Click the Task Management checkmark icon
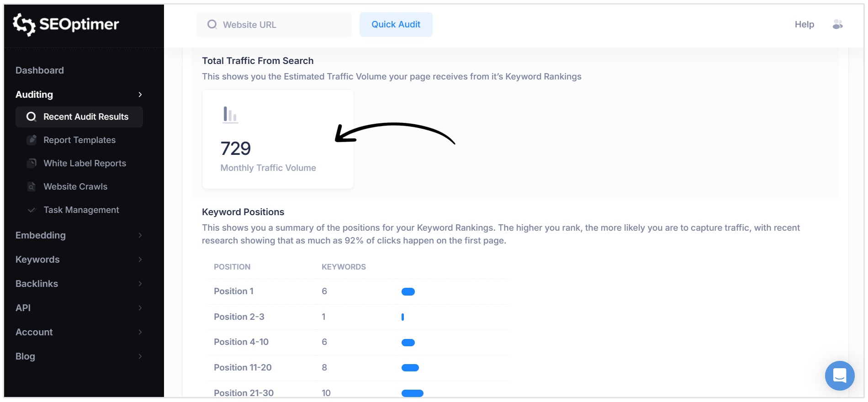Image resolution: width=868 pixels, height=402 pixels. 32,210
